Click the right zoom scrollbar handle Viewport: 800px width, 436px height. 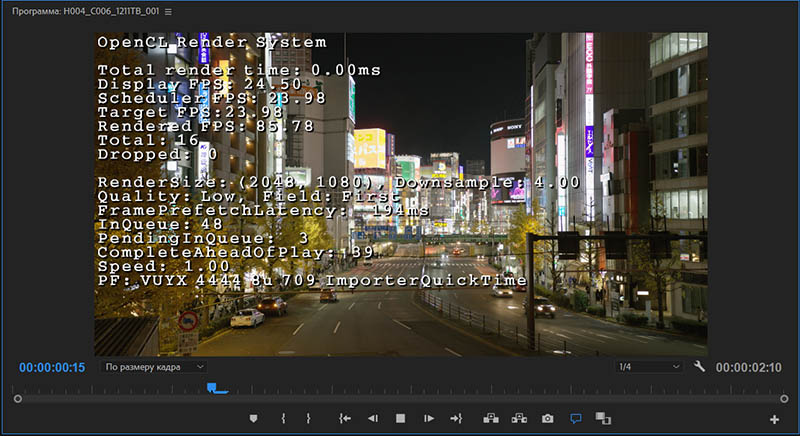coord(784,399)
